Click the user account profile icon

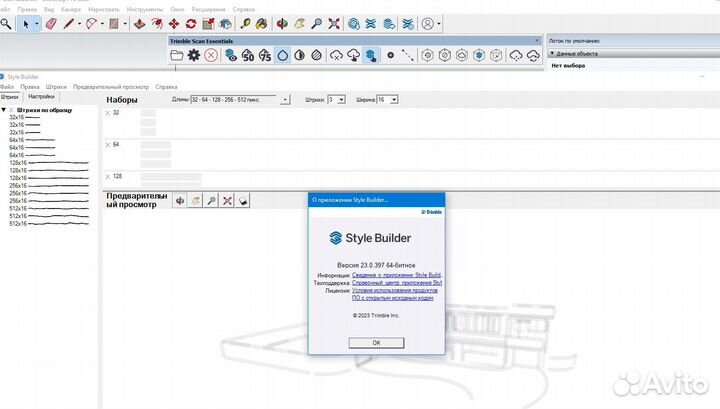(428, 24)
